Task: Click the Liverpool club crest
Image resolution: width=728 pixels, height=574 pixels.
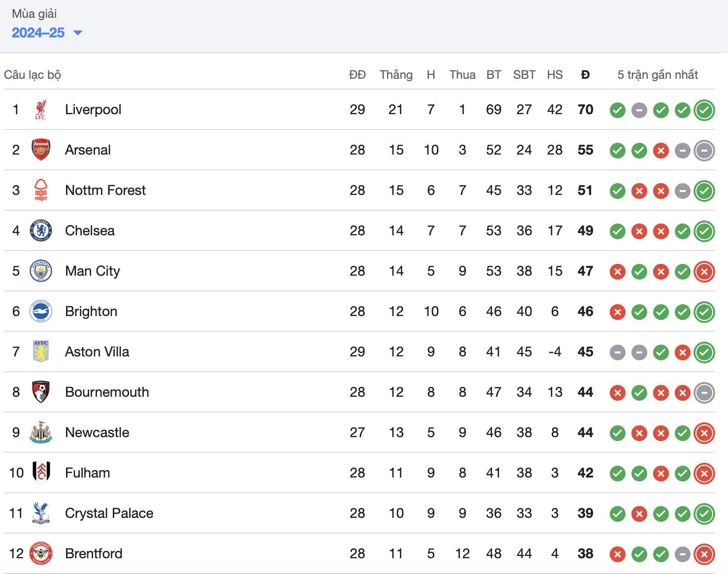Action: [41, 110]
